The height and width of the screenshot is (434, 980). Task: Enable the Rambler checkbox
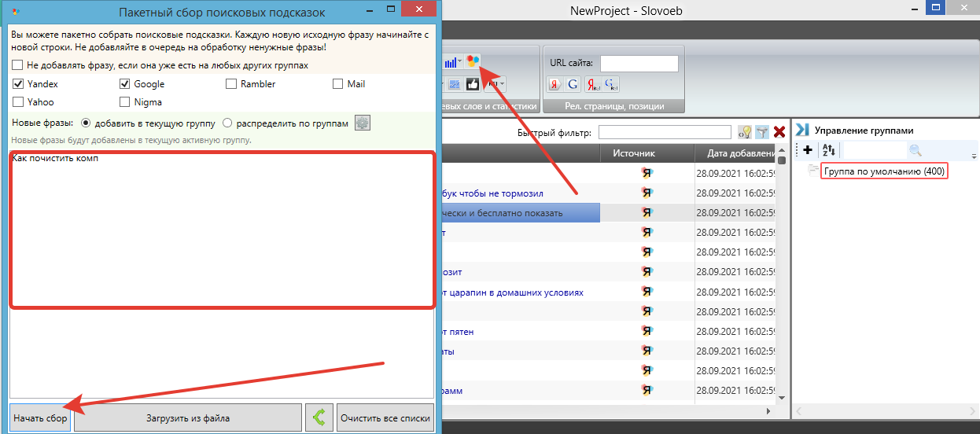pyautogui.click(x=231, y=84)
